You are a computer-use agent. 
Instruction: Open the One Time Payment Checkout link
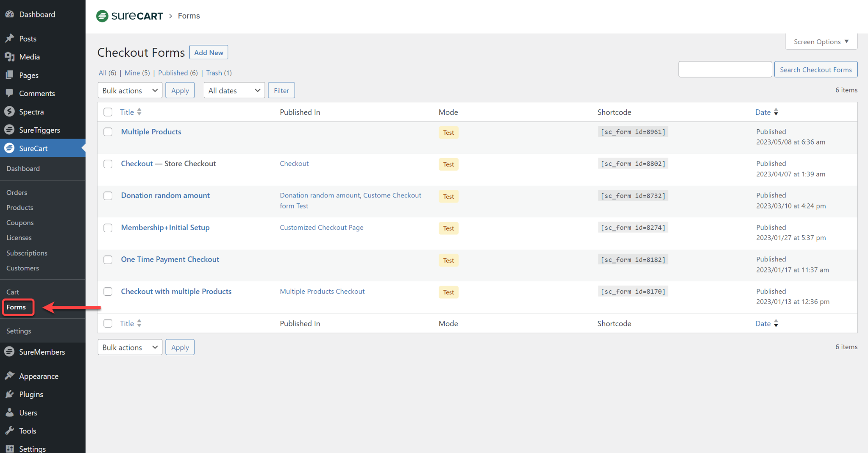(x=170, y=259)
